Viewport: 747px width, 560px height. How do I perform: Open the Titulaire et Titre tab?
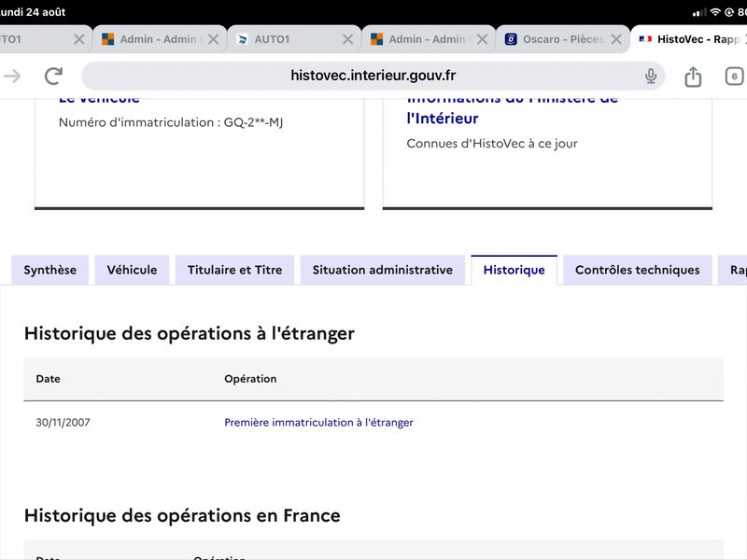coord(235,270)
